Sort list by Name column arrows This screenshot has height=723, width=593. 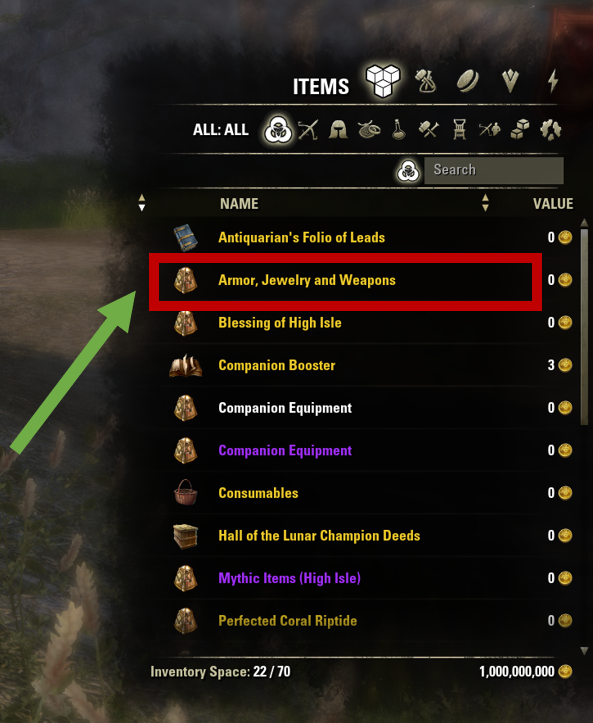(142, 203)
